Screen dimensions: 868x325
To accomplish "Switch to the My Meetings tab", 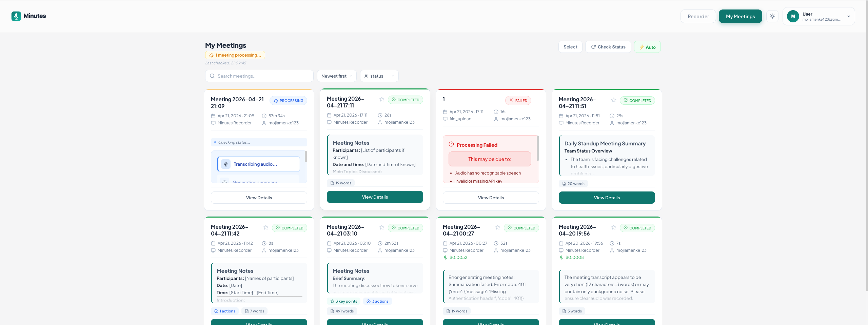I will tap(740, 16).
